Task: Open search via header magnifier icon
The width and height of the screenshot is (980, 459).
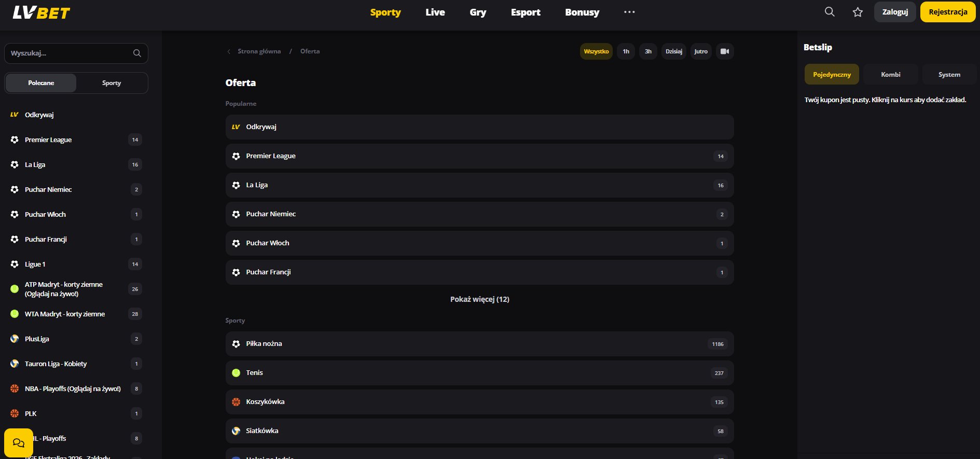Action: (830, 12)
